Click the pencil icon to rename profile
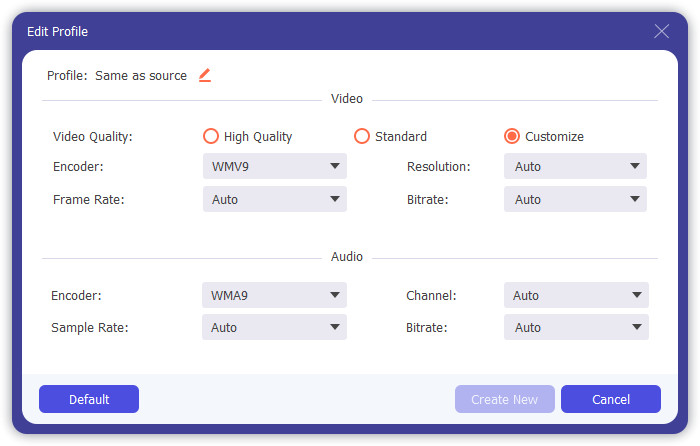Viewport: 700px width, 446px height. tap(205, 75)
